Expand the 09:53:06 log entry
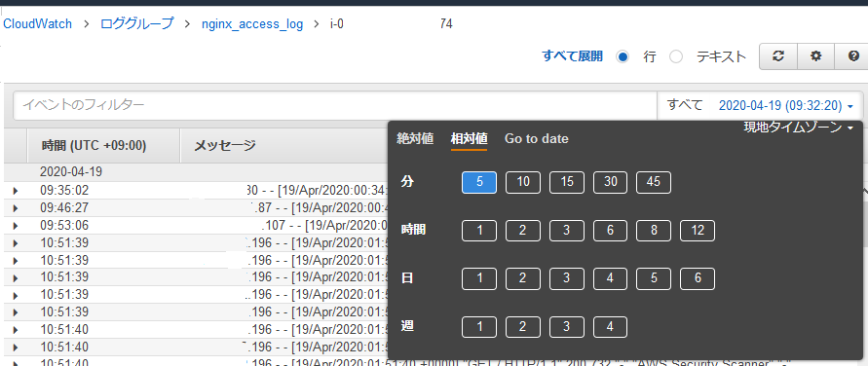This screenshot has width=868, height=366. pyautogui.click(x=15, y=226)
